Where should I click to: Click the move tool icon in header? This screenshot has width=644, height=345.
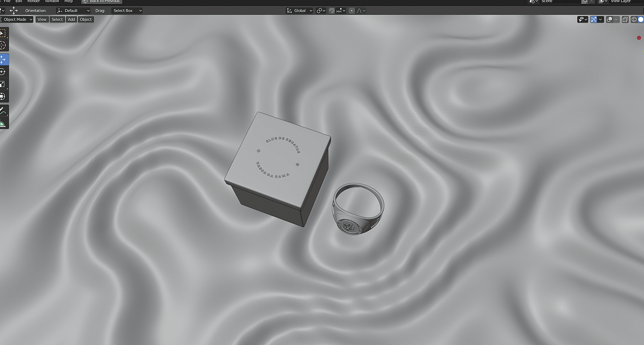click(14, 11)
